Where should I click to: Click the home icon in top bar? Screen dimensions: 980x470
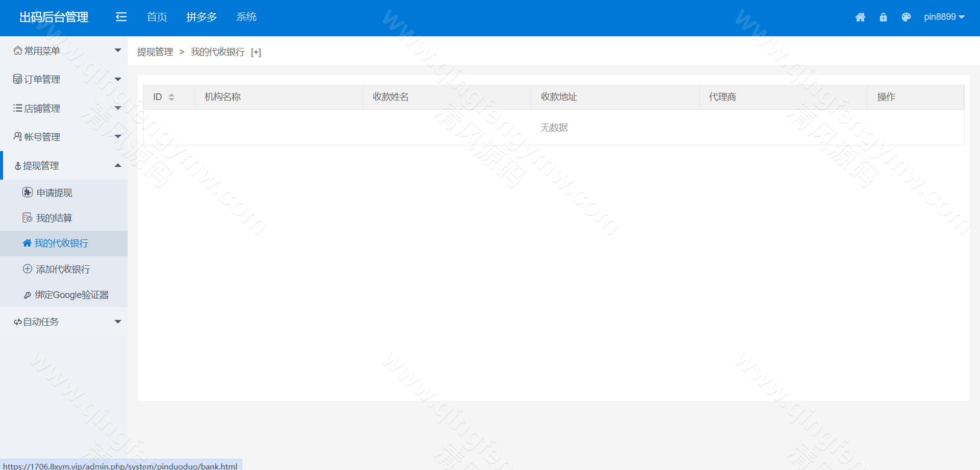(860, 17)
